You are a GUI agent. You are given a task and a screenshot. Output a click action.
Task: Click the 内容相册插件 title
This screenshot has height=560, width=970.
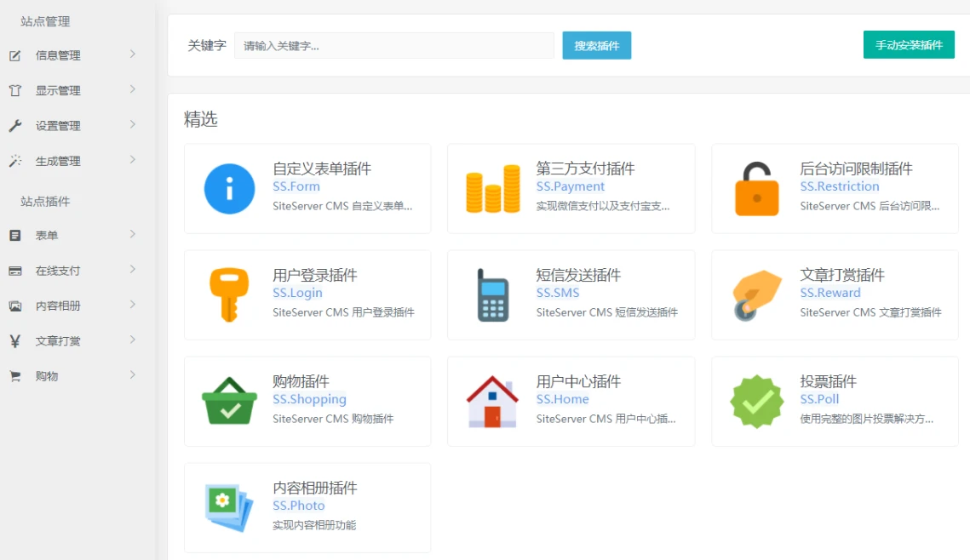[x=315, y=488]
